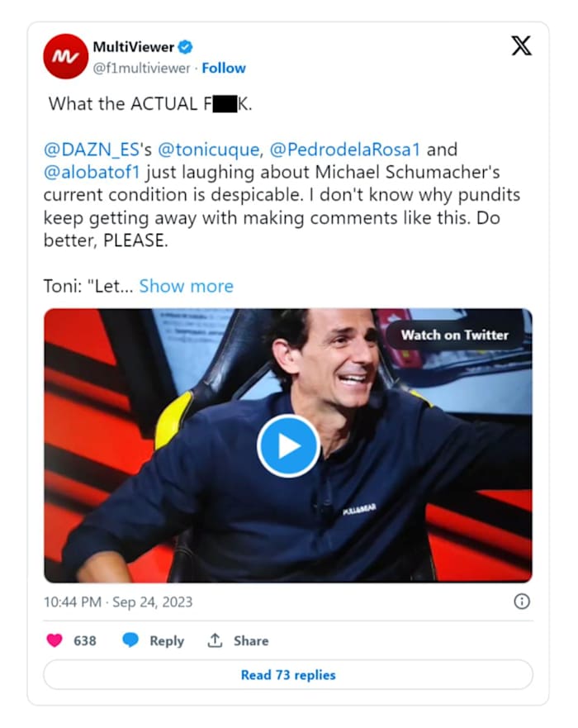The image size is (578, 728).
Task: Click the reply speech bubble icon
Action: [130, 640]
